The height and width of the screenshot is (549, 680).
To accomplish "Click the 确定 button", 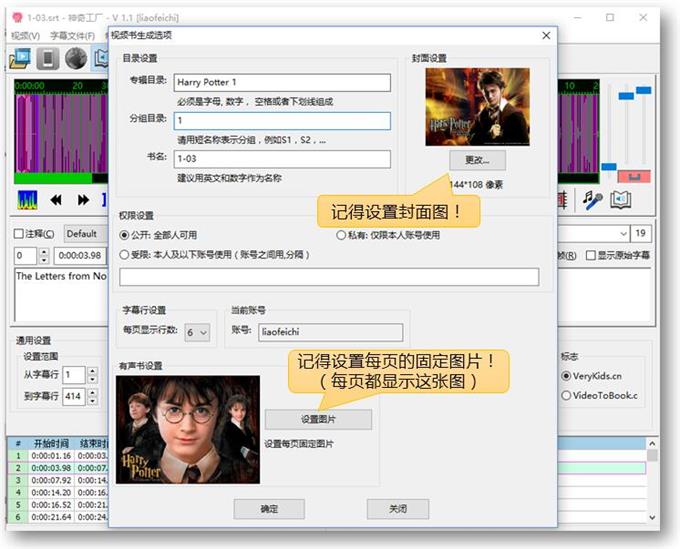I will tap(269, 509).
